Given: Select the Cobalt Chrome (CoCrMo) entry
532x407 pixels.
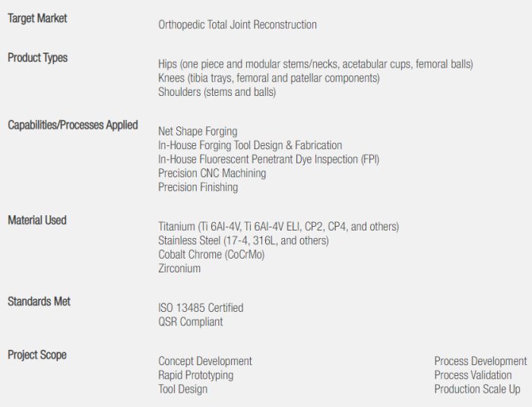Looking at the screenshot, I should click(x=212, y=254).
